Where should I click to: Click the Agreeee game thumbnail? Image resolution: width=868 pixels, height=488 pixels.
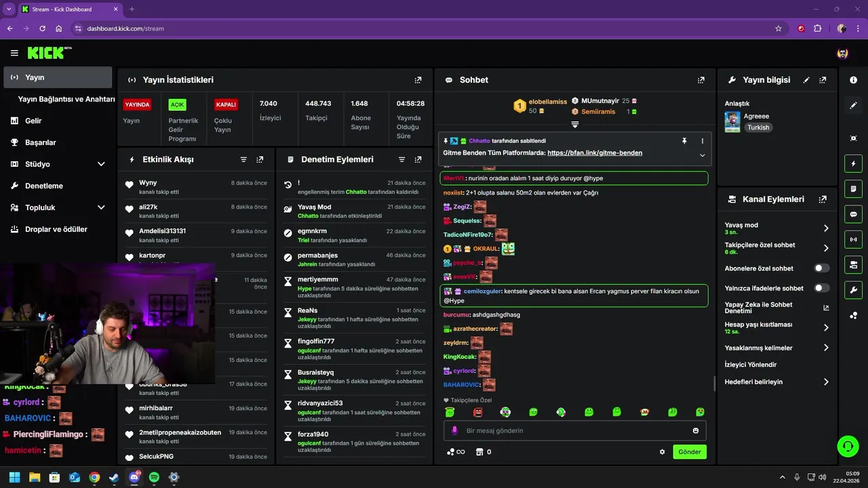click(x=732, y=121)
